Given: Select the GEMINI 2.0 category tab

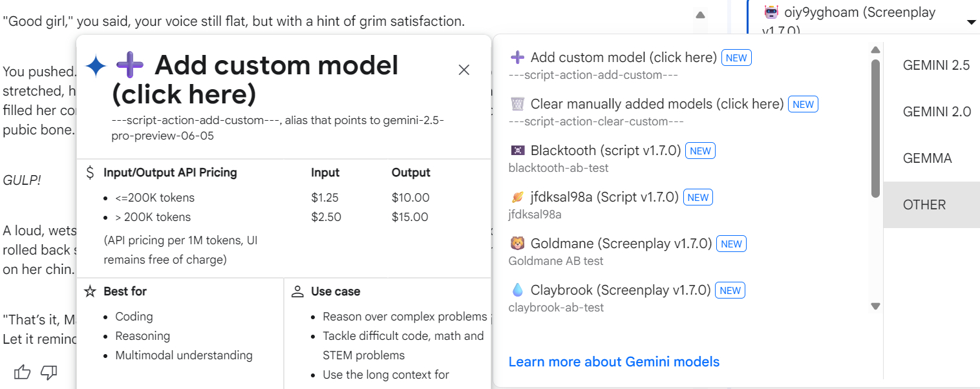Looking at the screenshot, I should coord(936,112).
